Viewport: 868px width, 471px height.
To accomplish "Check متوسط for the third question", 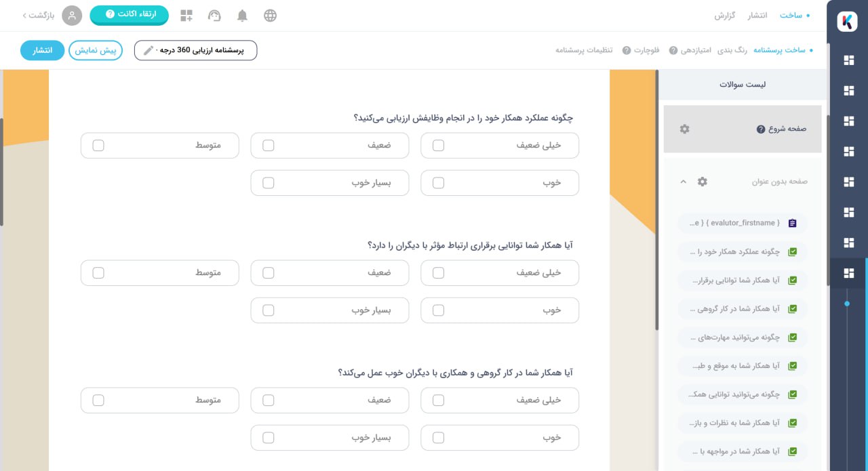I will click(98, 400).
